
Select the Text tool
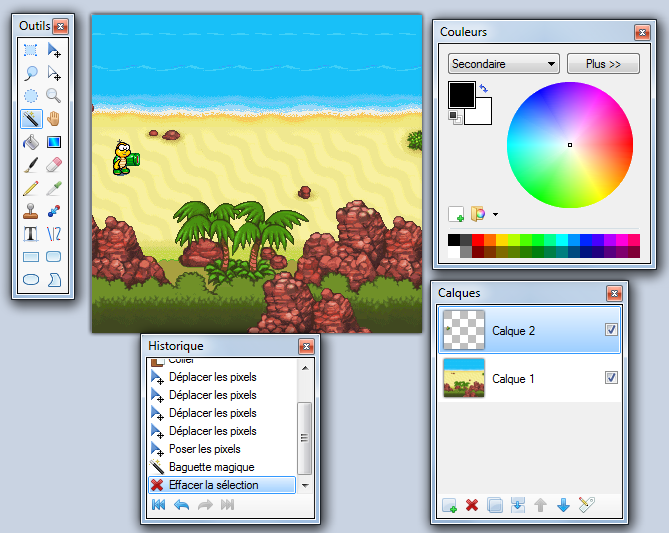[x=31, y=234]
